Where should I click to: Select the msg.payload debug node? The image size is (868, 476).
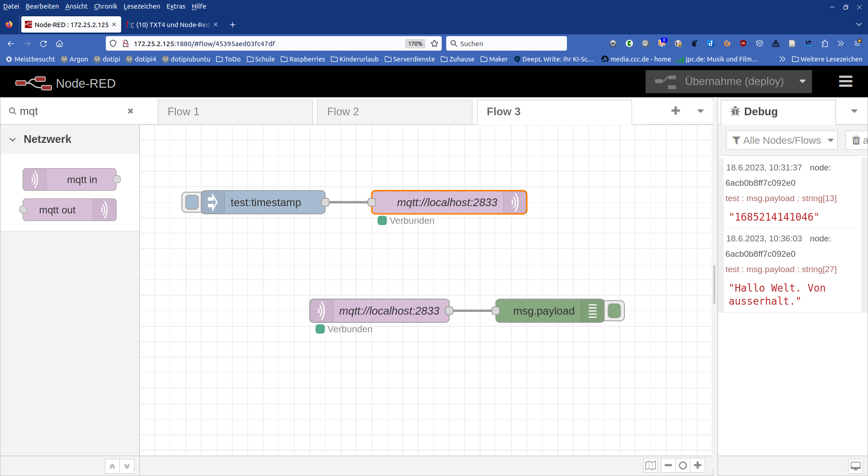[549, 311]
